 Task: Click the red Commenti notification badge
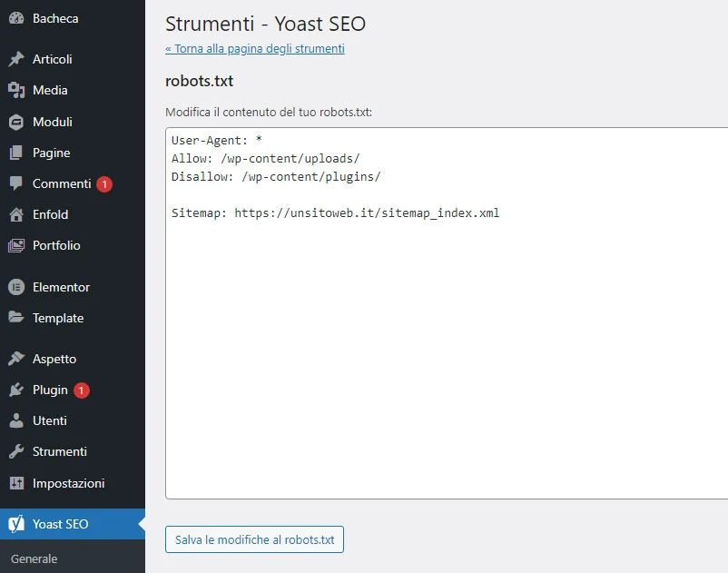pos(104,183)
